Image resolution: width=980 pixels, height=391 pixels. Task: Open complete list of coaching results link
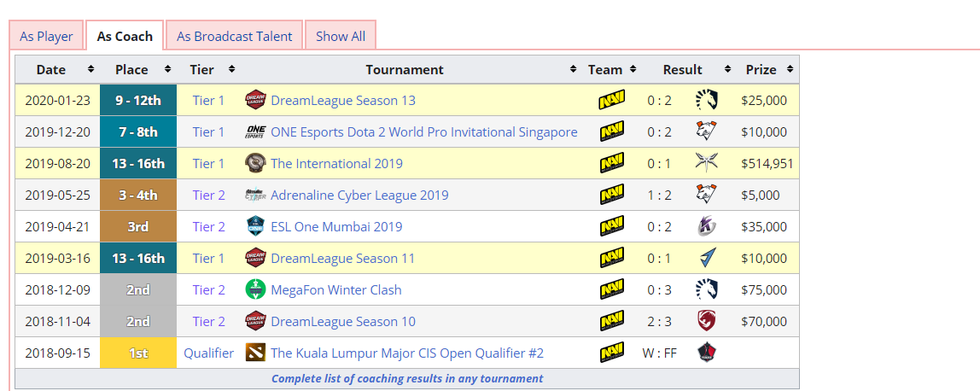(406, 378)
